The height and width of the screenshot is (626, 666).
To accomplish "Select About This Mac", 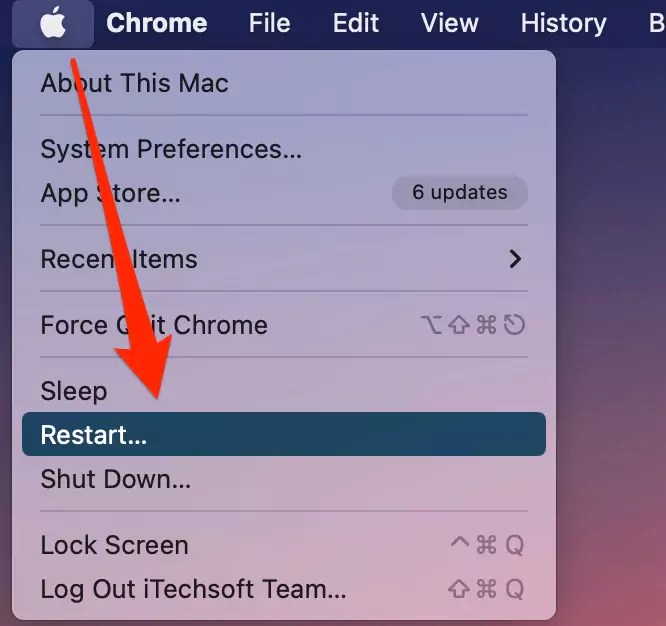I will [x=284, y=83].
